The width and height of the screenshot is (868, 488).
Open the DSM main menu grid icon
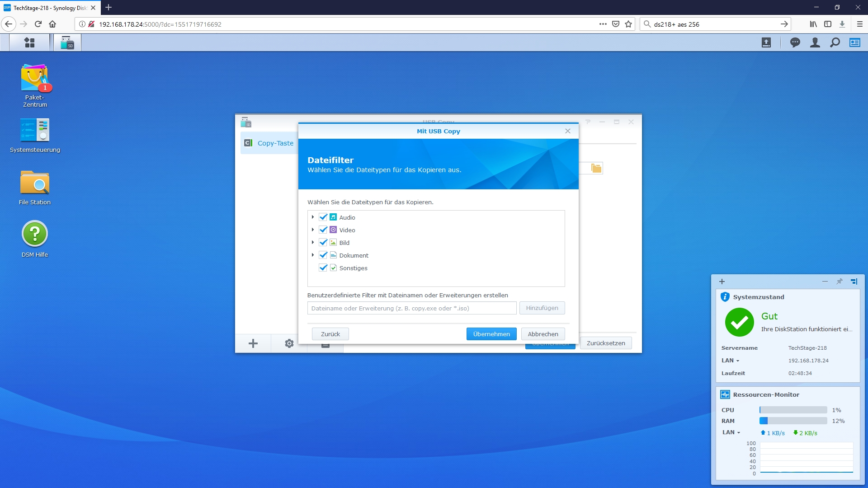[29, 42]
